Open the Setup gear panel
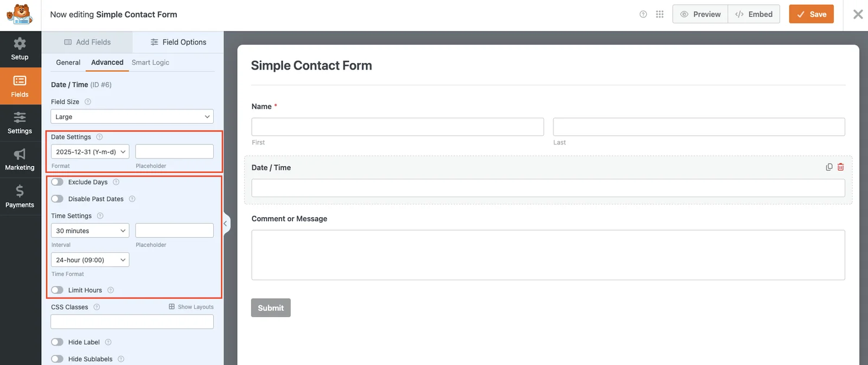The width and height of the screenshot is (868, 365). [x=20, y=49]
